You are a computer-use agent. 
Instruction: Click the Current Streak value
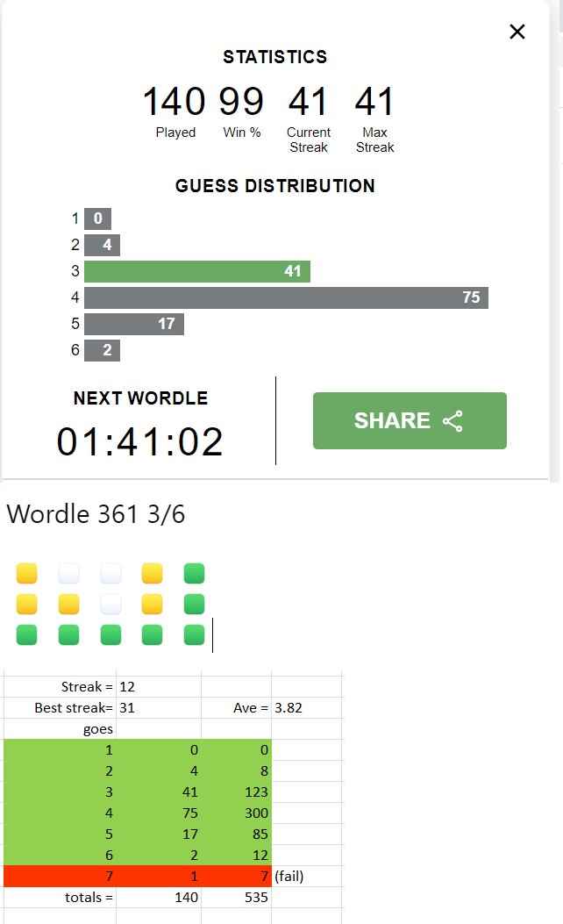pos(308,102)
